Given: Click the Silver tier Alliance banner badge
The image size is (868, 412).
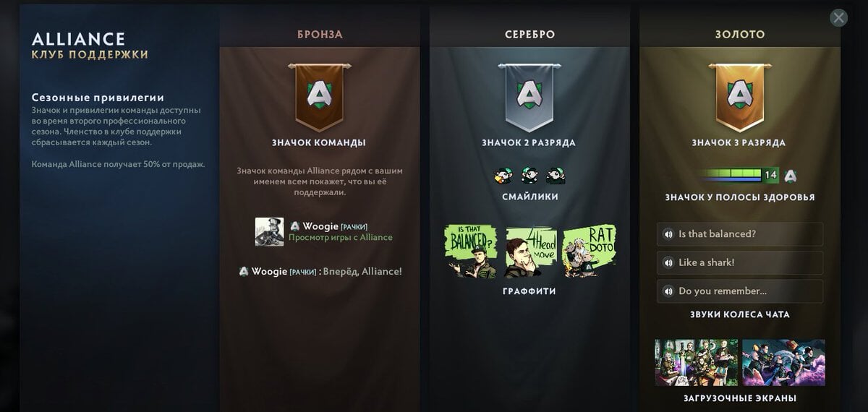Looking at the screenshot, I should coord(529,96).
